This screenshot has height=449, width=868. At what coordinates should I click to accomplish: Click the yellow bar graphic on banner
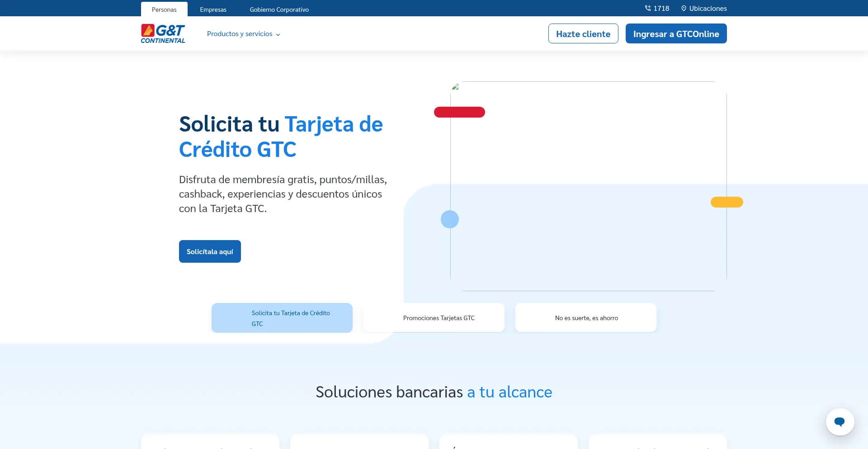click(726, 202)
